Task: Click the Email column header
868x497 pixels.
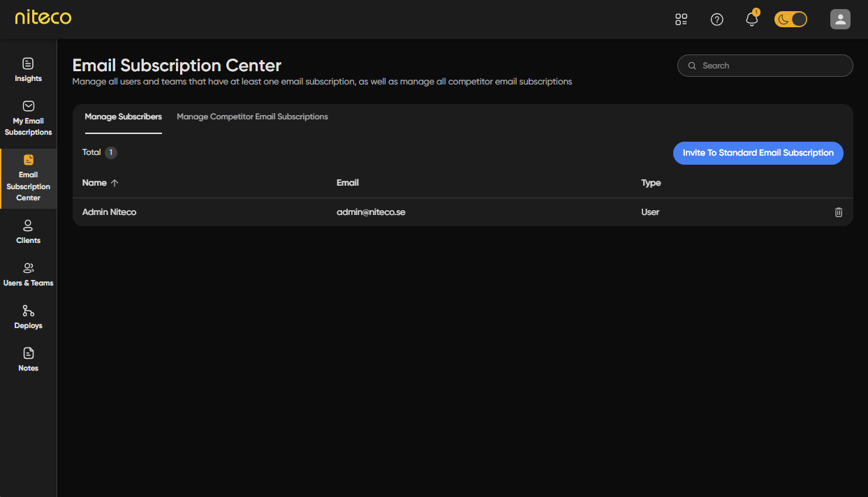Action: (348, 183)
